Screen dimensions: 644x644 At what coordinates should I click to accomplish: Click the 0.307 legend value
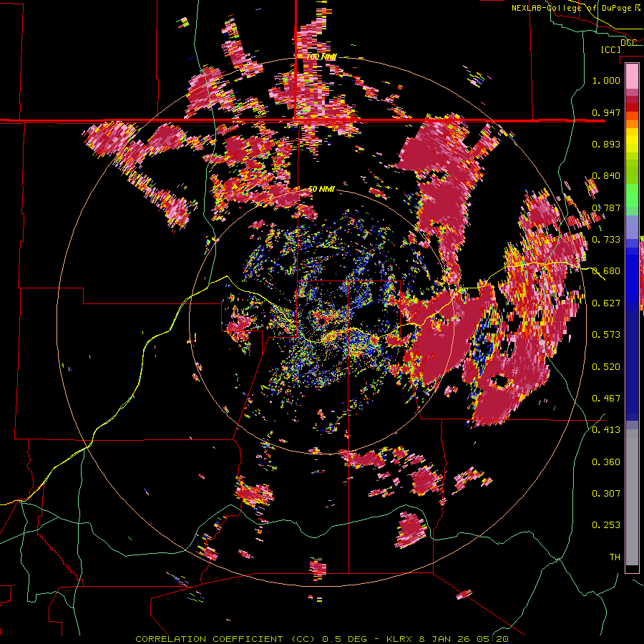pyautogui.click(x=606, y=493)
